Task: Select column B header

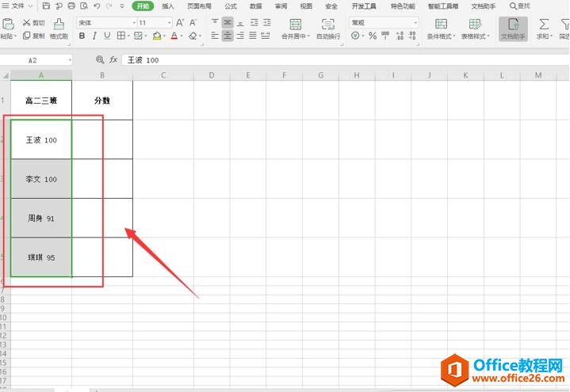Action: 102,75
